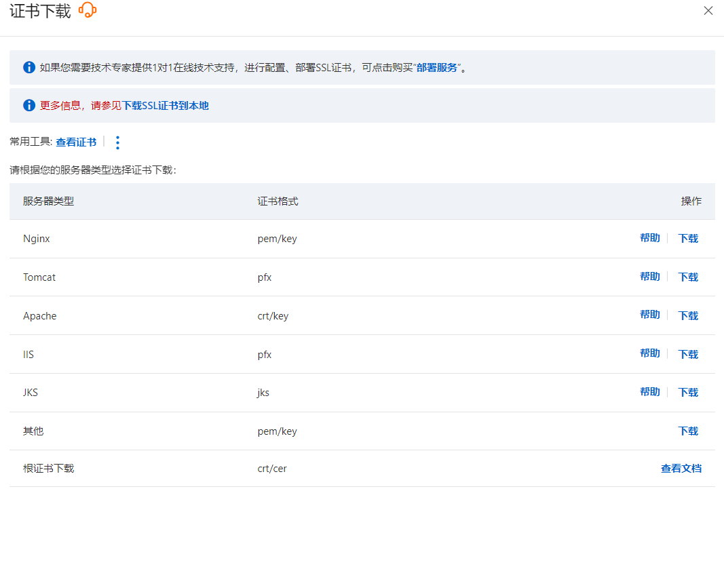Image resolution: width=724 pixels, height=588 pixels.
Task: Open the 下载SSL证书到本地 documentation link
Action: [x=165, y=106]
